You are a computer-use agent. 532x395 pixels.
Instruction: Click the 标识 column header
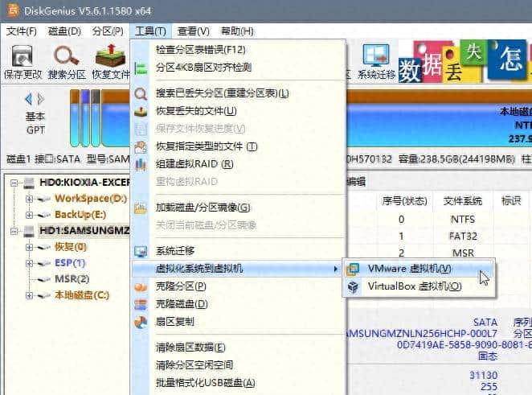[511, 201]
